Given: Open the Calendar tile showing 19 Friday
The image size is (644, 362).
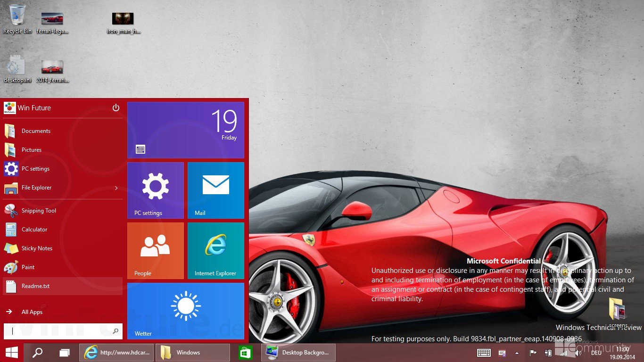Looking at the screenshot, I should [186, 130].
